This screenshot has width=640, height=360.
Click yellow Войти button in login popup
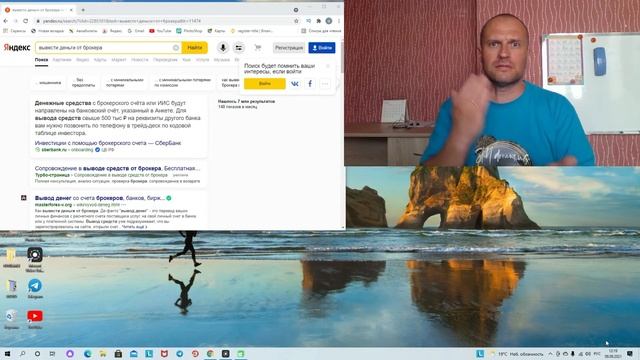(x=264, y=84)
